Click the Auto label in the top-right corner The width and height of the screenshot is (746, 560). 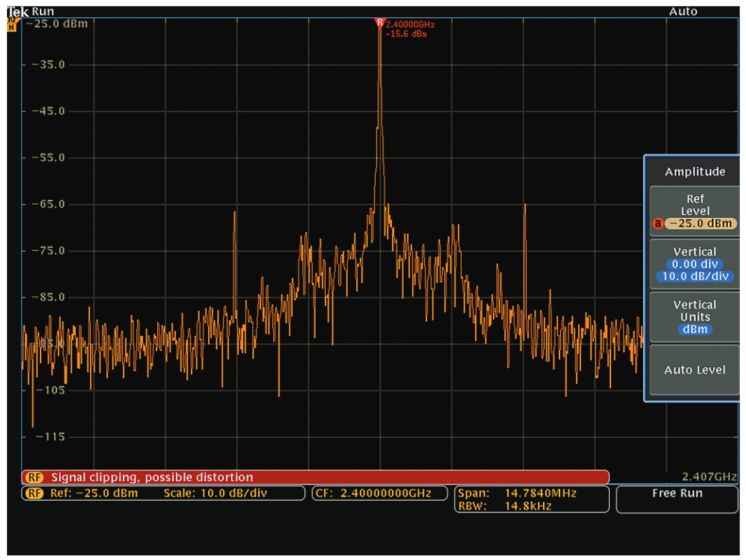[x=682, y=10]
